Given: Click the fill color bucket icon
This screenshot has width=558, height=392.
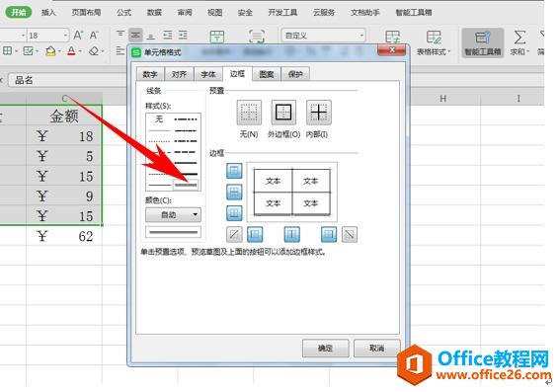Looking at the screenshot, I should (x=50, y=51).
